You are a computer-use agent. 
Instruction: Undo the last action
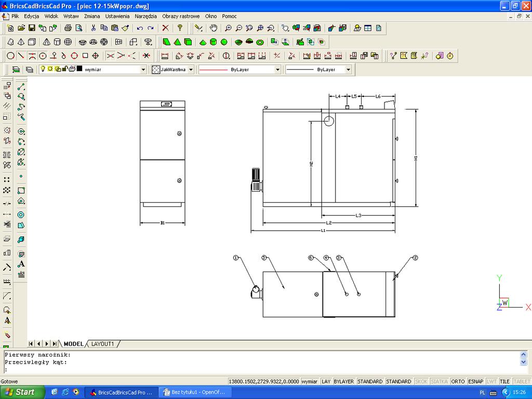(140, 28)
